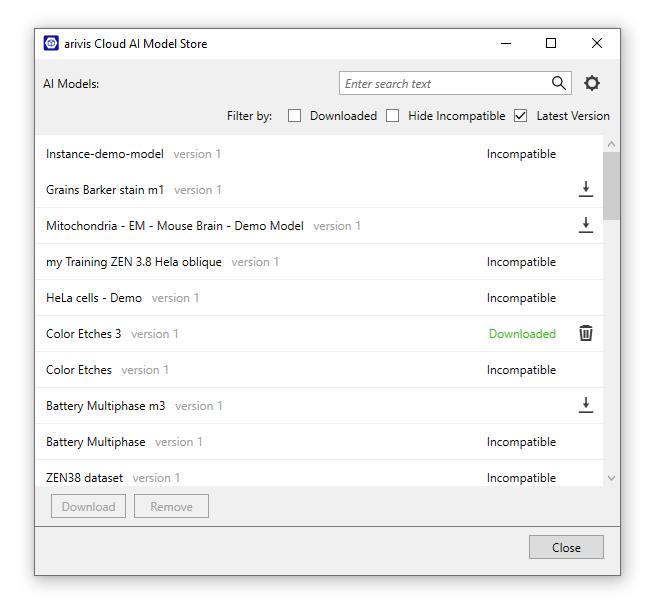Download the Battery Multiphase m3 model
This screenshot has height=613, width=655.
coord(586,406)
